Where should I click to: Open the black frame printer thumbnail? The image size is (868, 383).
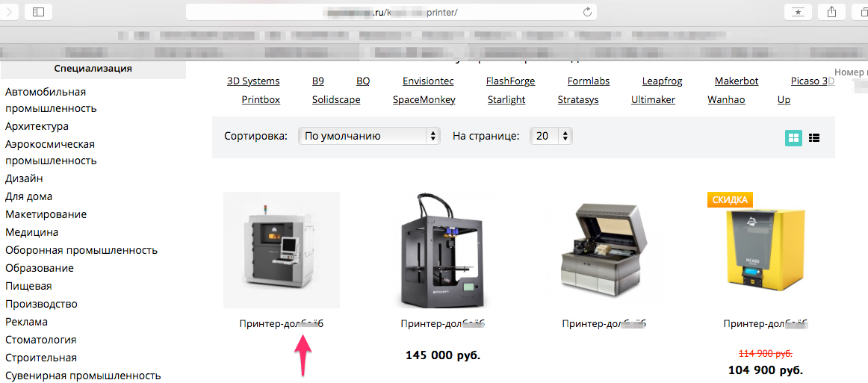(x=443, y=250)
